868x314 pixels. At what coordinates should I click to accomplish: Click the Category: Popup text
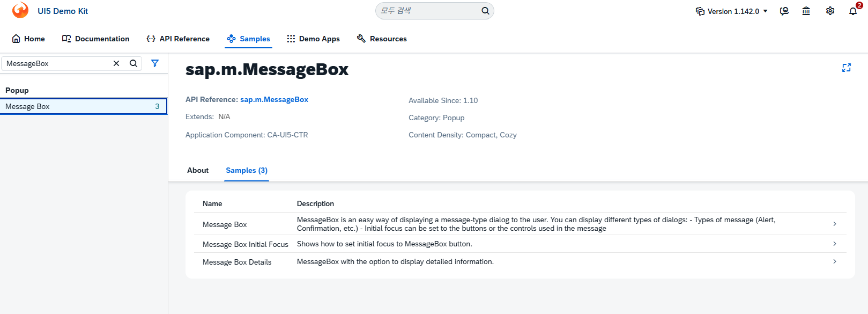(x=436, y=118)
